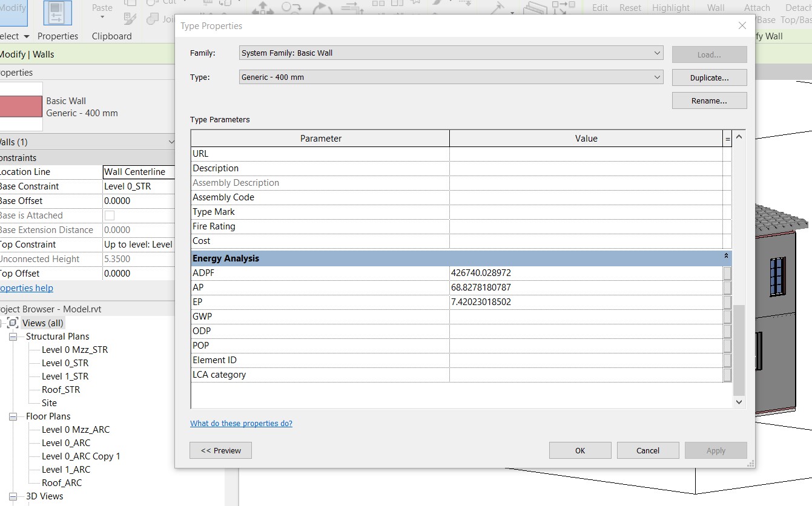The image size is (812, 506).
Task: Collapse the Energy Analysis parameter group
Action: pos(726,257)
